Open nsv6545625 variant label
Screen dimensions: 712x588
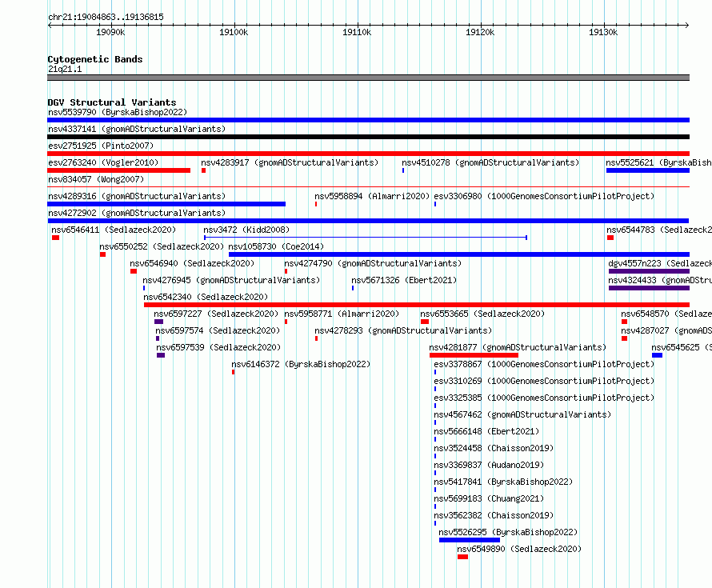(682, 347)
